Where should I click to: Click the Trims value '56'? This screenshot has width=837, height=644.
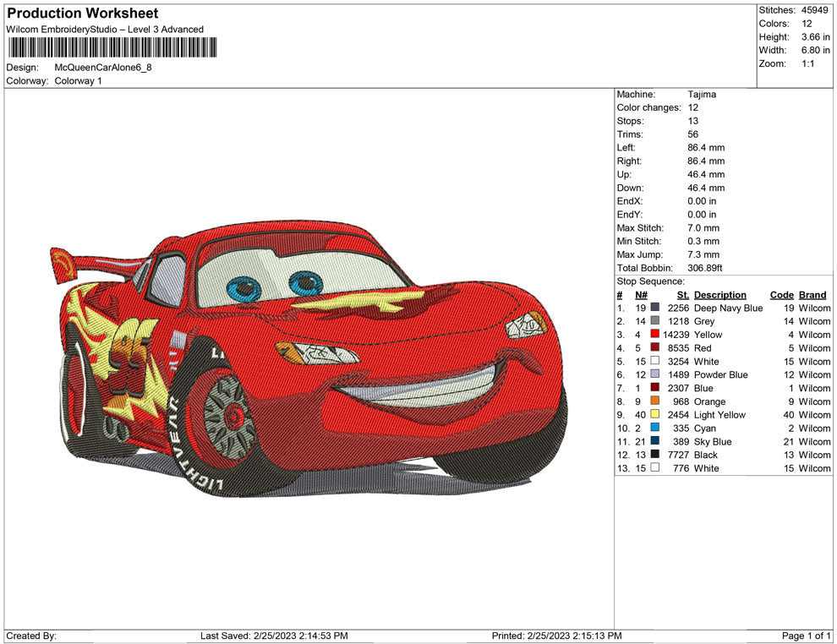[x=693, y=134]
